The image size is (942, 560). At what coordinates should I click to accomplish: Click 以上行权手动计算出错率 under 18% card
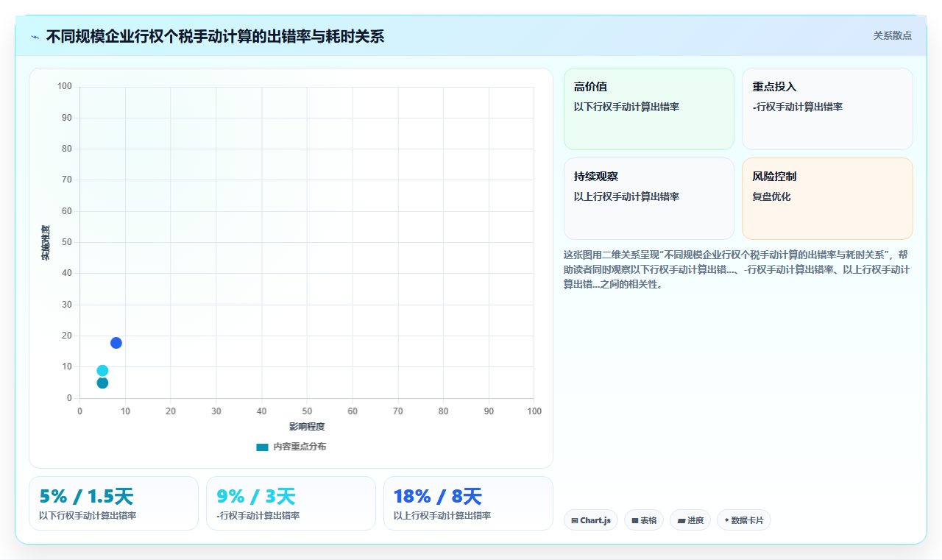442,516
